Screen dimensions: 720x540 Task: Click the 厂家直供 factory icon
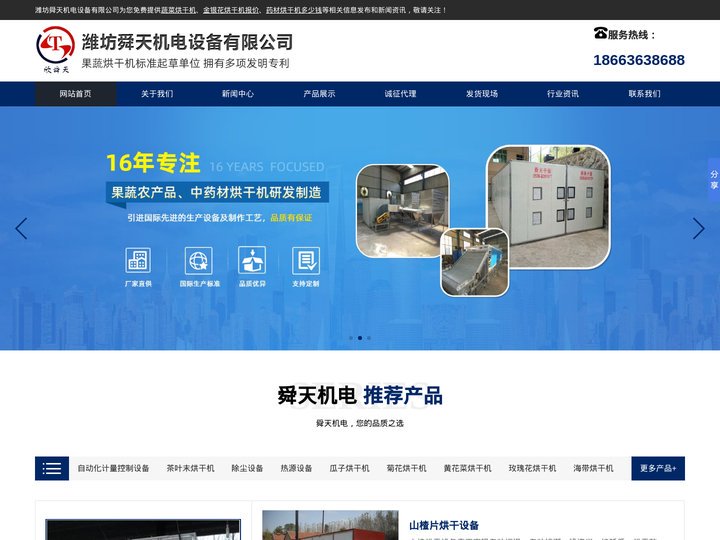tap(138, 260)
